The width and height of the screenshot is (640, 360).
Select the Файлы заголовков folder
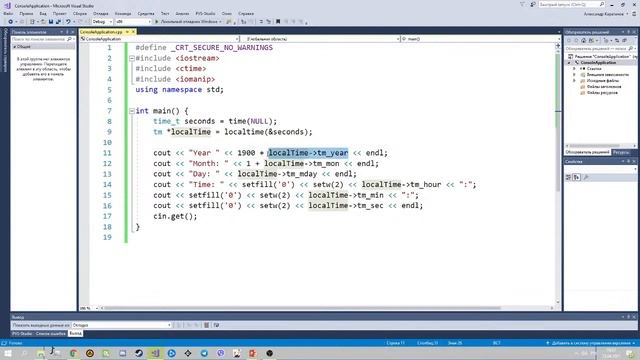point(600,87)
